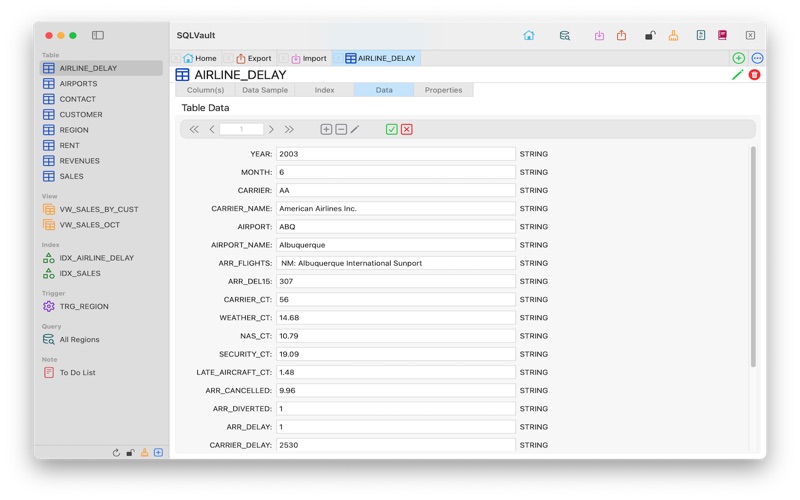800x500 pixels.
Task: Click the green plus add tab icon
Action: click(738, 58)
